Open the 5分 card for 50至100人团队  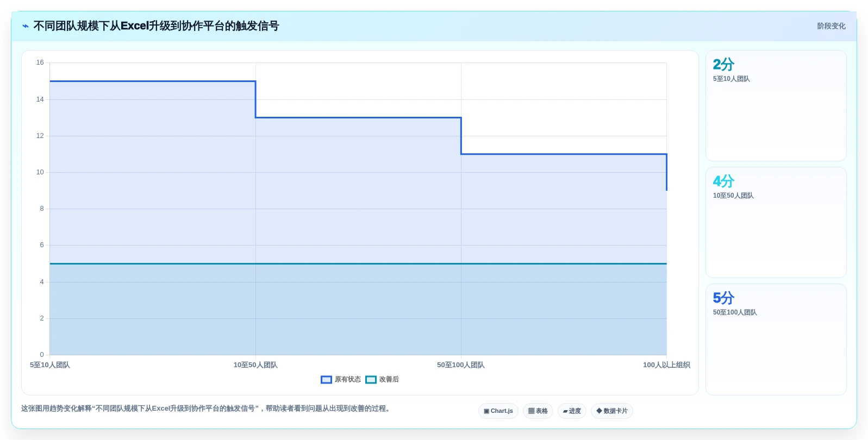[776, 340]
